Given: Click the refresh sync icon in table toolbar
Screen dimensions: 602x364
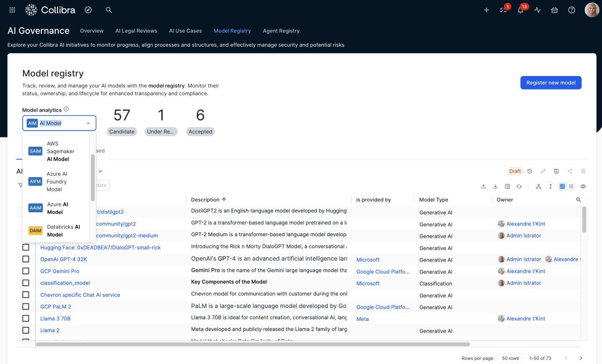Looking at the screenshot, I should click(x=519, y=186).
